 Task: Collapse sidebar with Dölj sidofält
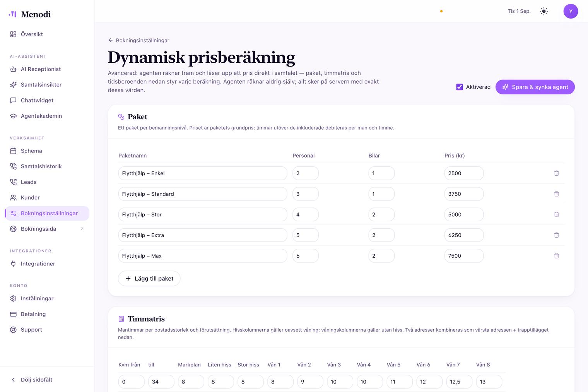tap(32, 380)
